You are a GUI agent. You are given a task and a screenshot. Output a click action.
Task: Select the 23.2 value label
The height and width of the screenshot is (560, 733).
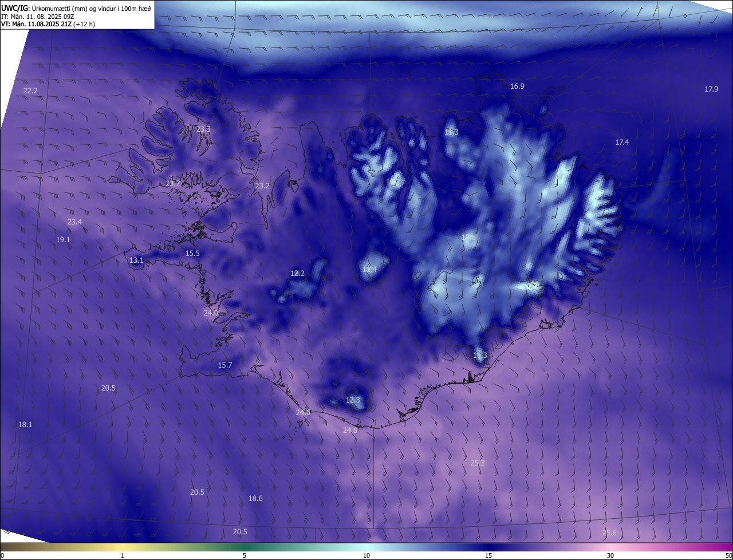[262, 186]
